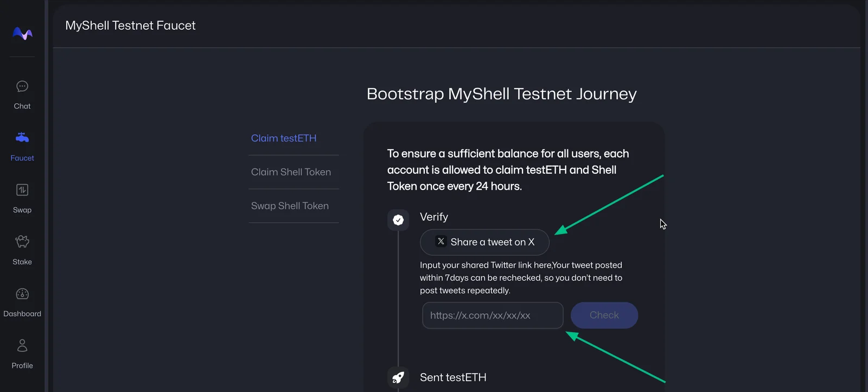Switch to the Claim testETH tab
Viewport: 868px width, 392px height.
coord(284,138)
